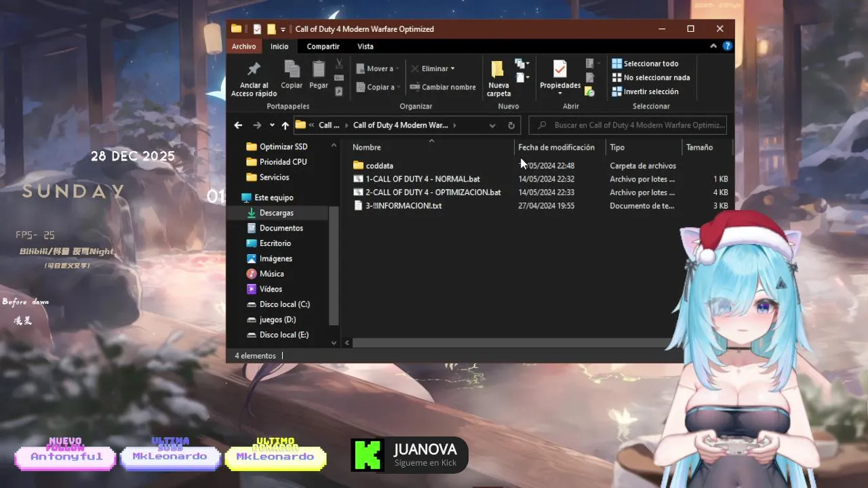Open recent locations dropdown arrow
Image resolution: width=868 pixels, height=488 pixels.
pos(272,125)
